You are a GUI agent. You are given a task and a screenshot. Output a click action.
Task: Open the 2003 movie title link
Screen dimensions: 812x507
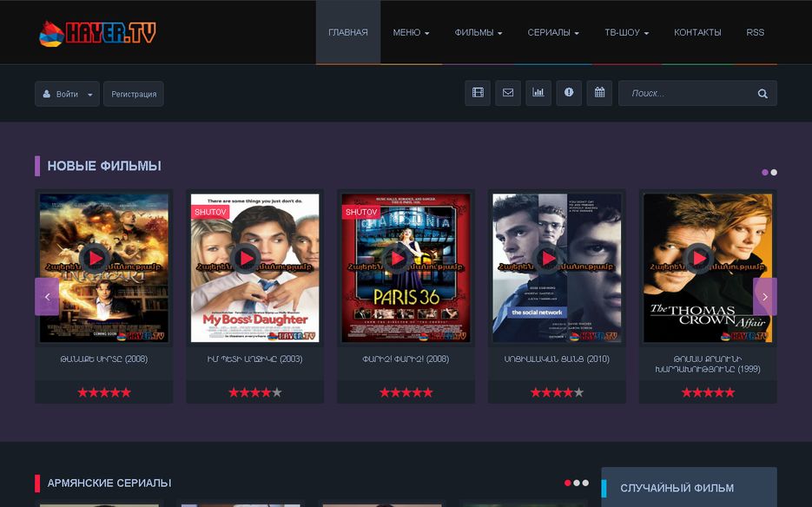[x=254, y=359]
